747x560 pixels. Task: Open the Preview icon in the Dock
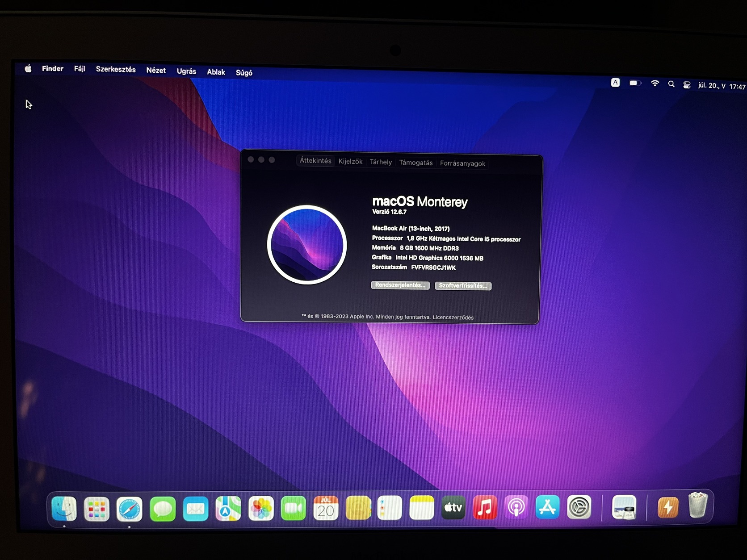click(x=624, y=507)
